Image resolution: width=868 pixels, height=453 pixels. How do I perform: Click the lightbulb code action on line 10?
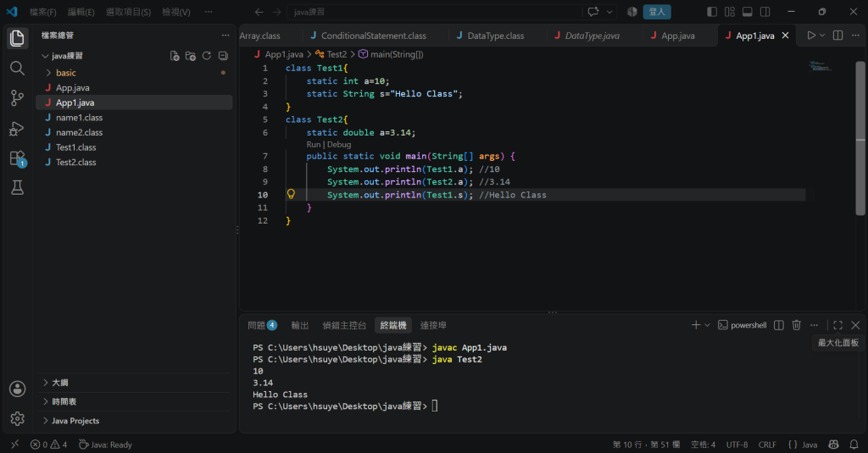291,194
